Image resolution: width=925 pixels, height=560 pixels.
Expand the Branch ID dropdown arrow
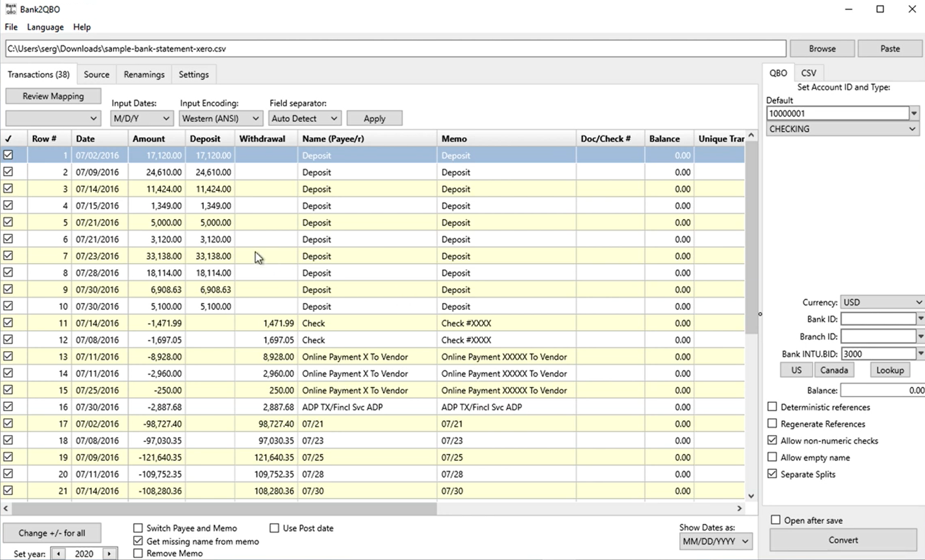coord(920,336)
